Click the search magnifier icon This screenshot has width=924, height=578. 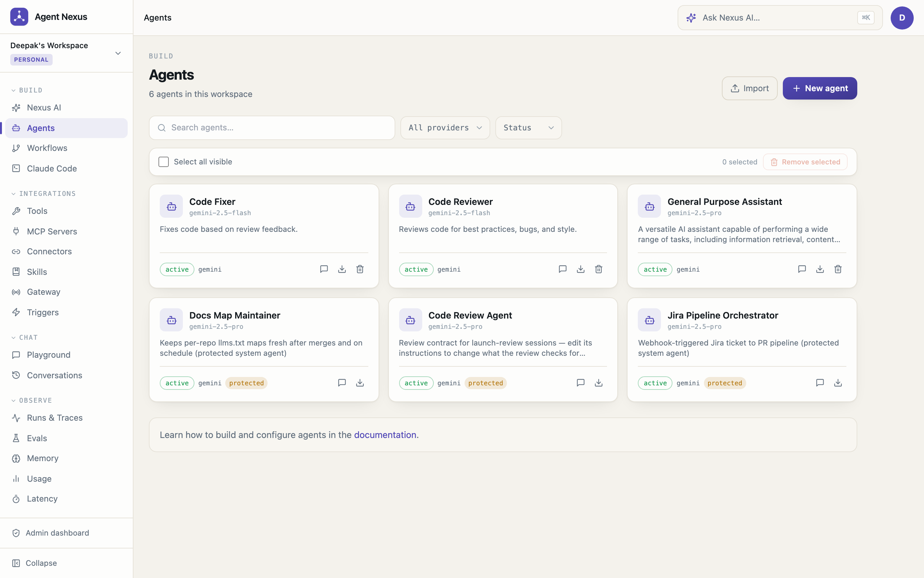click(162, 128)
